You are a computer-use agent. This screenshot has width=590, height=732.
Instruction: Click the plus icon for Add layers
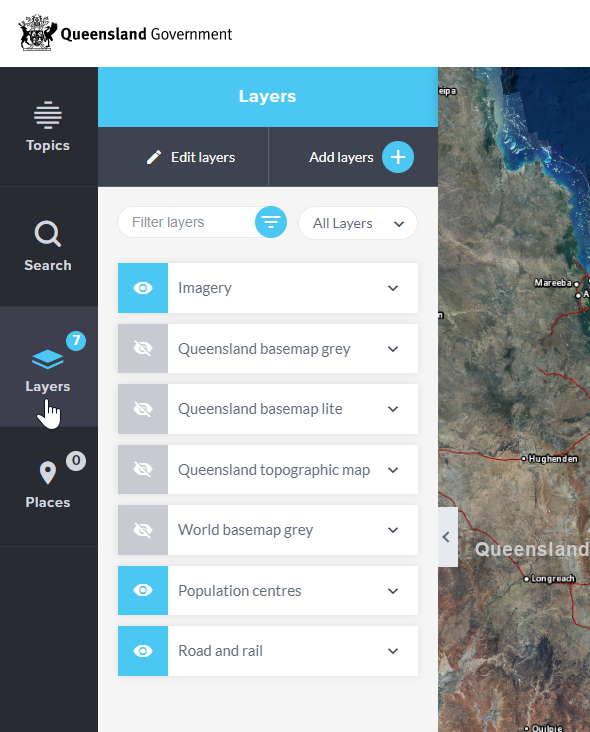tap(398, 157)
